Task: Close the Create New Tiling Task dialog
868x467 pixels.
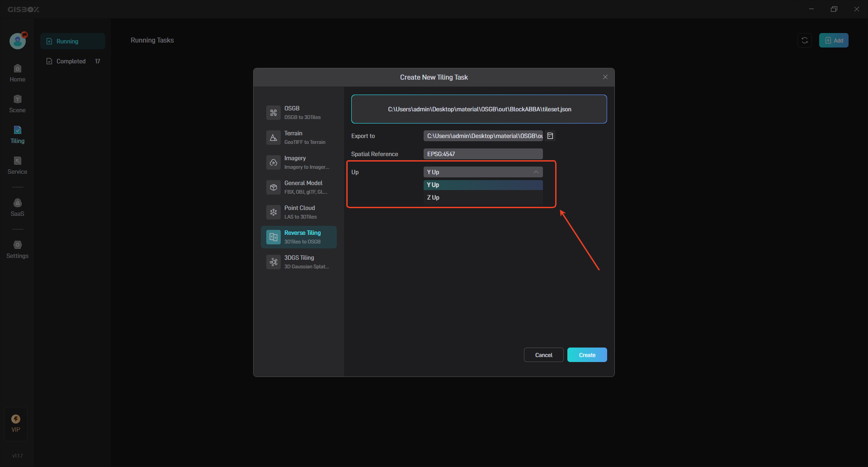Action: [605, 77]
